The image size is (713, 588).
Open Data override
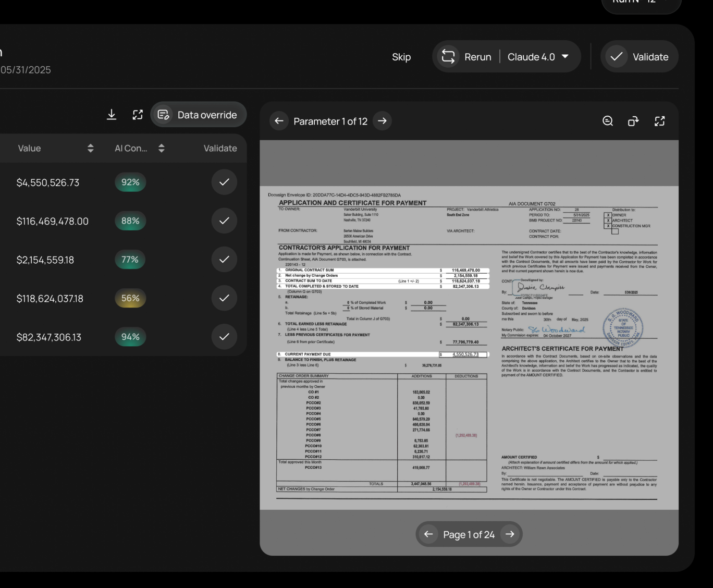tap(199, 115)
